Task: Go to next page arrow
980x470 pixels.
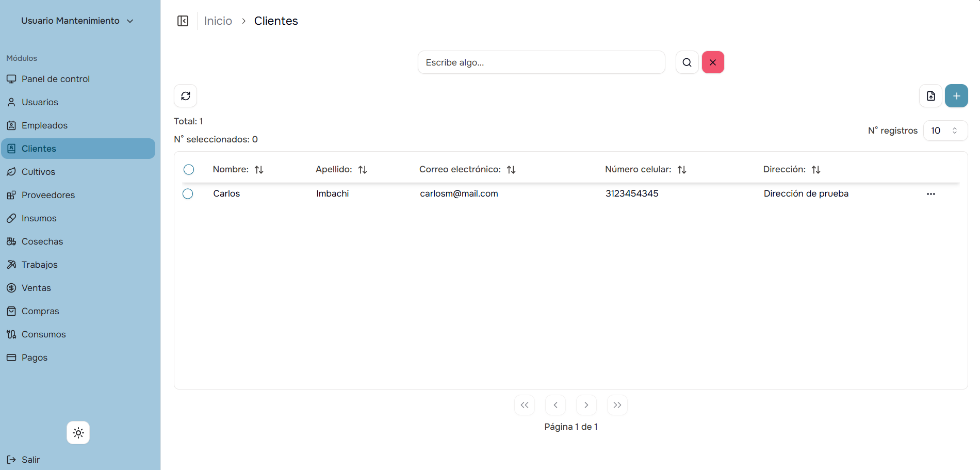Action: pos(586,405)
